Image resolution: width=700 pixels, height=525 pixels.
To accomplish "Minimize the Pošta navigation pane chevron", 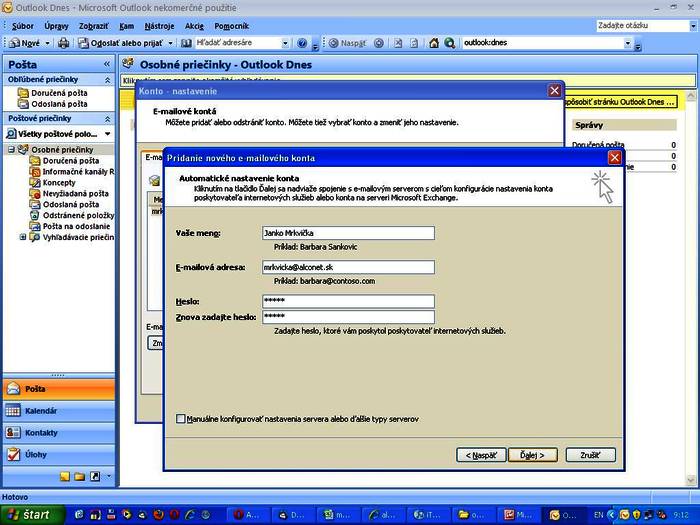I will [107, 64].
